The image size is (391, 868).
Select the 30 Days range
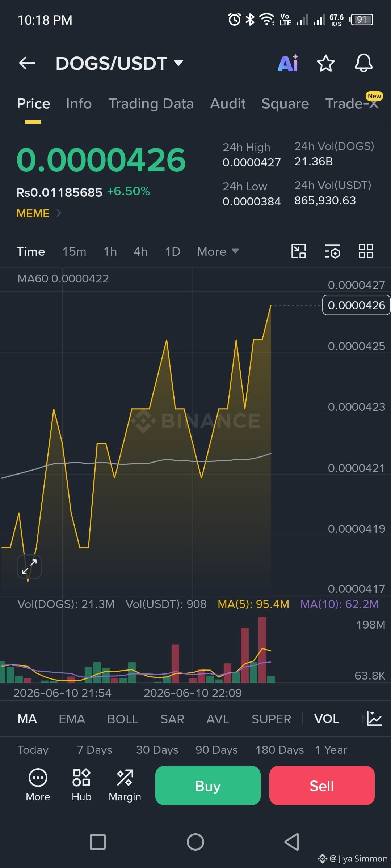(157, 750)
